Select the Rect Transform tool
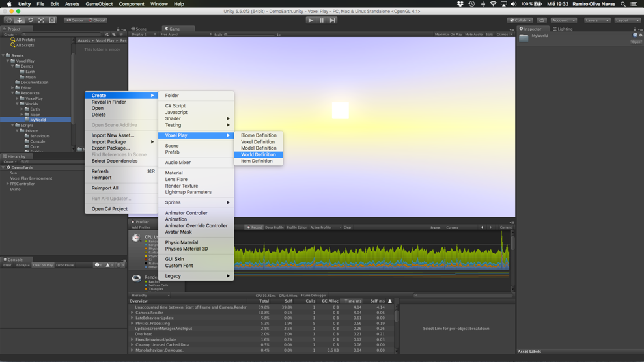Screen dimensions: 644x362 click(52, 20)
